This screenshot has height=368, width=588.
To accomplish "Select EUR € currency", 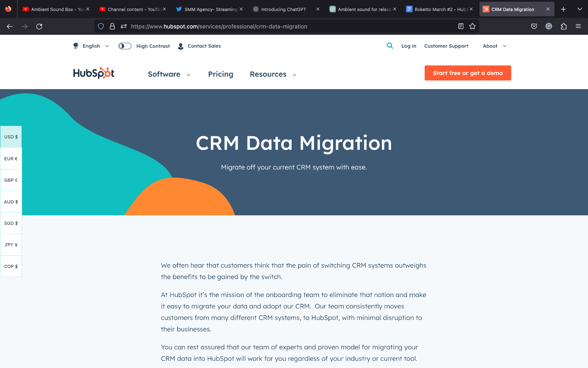I will [x=11, y=159].
